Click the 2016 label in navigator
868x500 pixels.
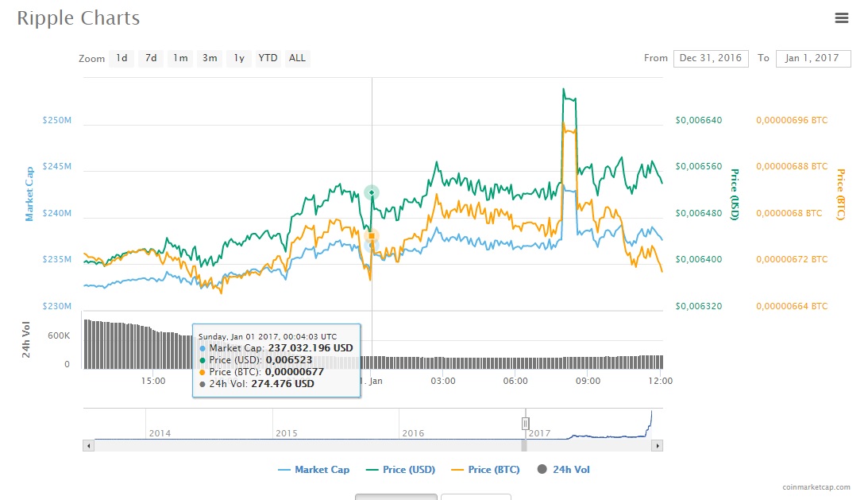pyautogui.click(x=414, y=433)
